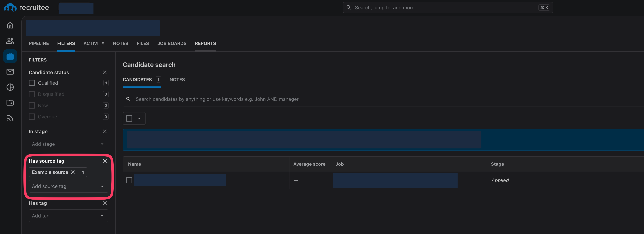This screenshot has width=644, height=234.
Task: Open the Add source tag dropdown
Action: tap(68, 186)
